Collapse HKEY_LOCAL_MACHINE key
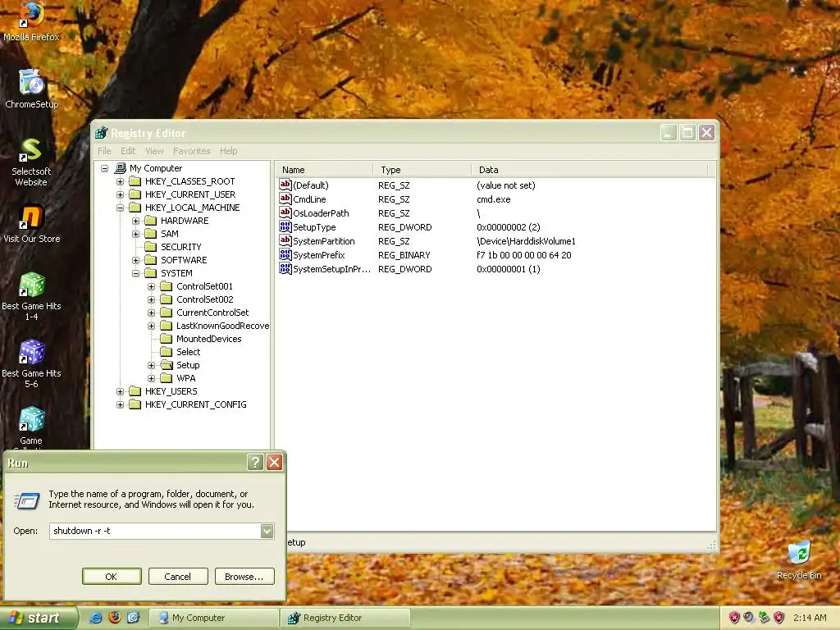Screen dimensions: 840x630 (x=120, y=208)
